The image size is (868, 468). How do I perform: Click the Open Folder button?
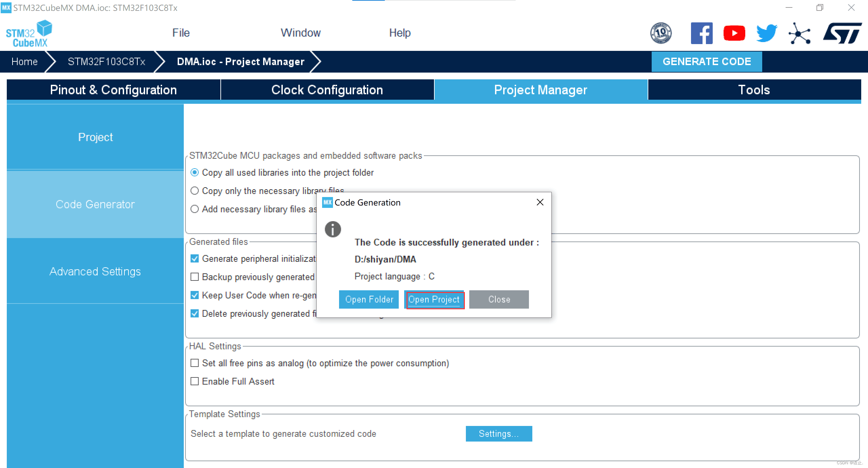click(369, 299)
